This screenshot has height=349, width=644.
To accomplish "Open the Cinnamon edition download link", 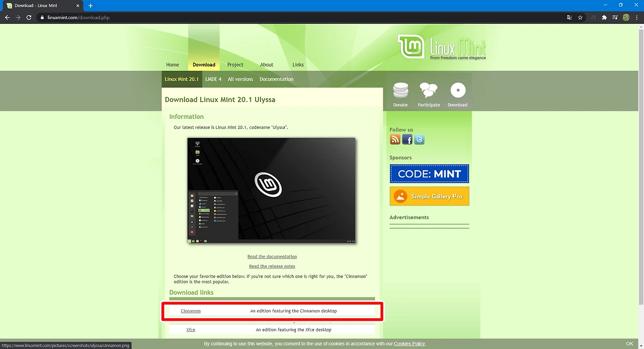I will tap(191, 311).
